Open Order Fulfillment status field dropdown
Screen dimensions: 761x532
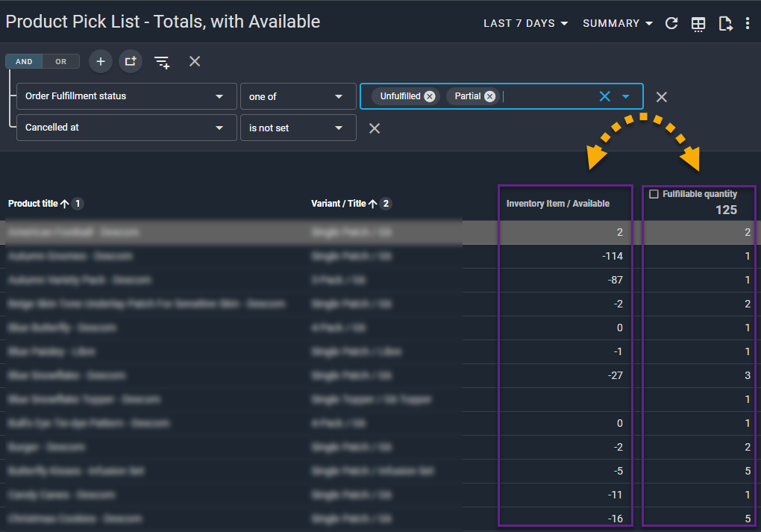[125, 96]
